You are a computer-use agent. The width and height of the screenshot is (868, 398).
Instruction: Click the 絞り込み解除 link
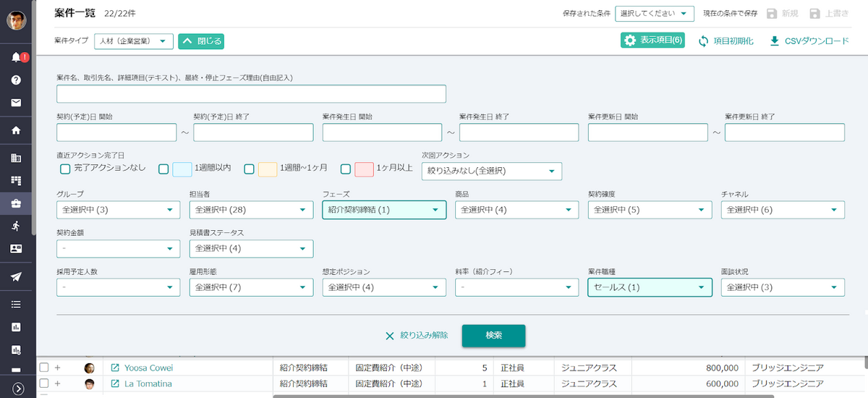(x=417, y=336)
